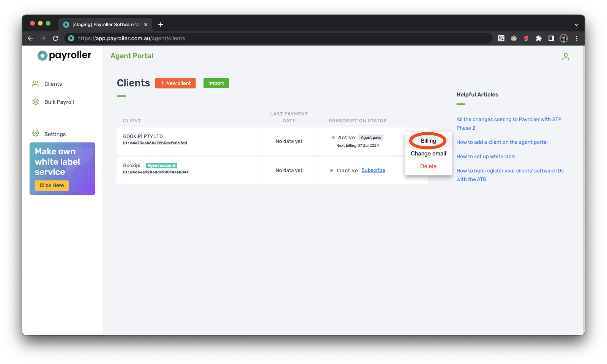Viewport: 607px width, 364px height.
Task: Select Delete in the client menu
Action: point(428,166)
